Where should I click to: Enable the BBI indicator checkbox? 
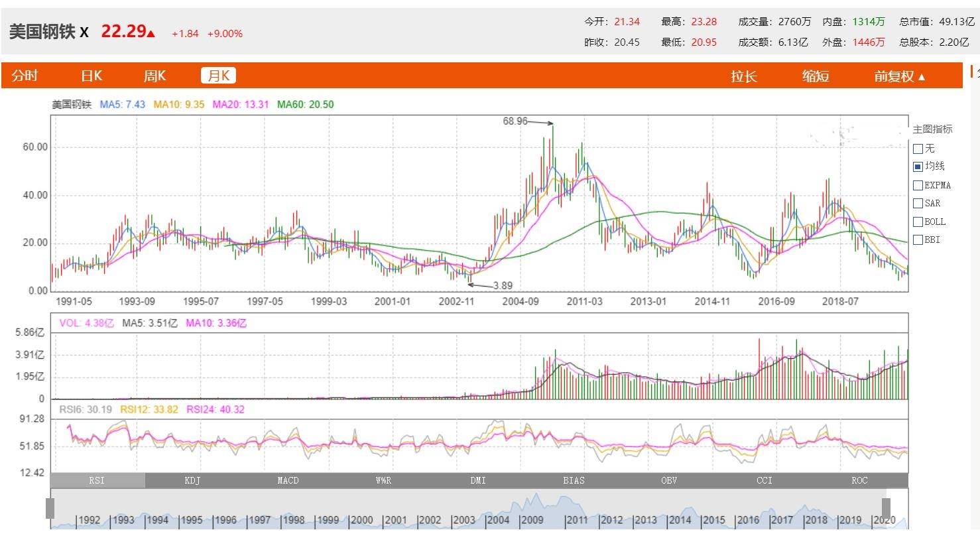click(918, 239)
